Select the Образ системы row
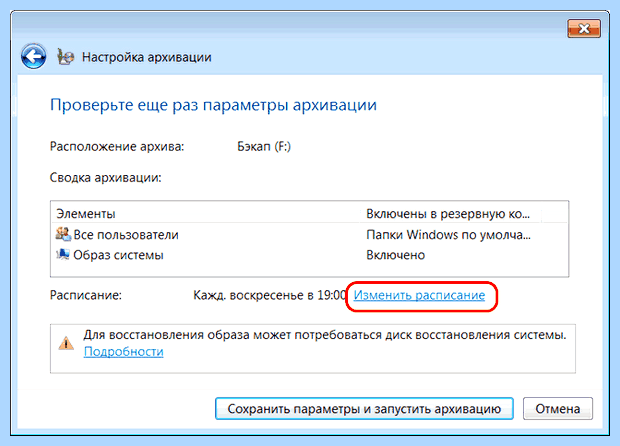620x446 pixels. 310,255
